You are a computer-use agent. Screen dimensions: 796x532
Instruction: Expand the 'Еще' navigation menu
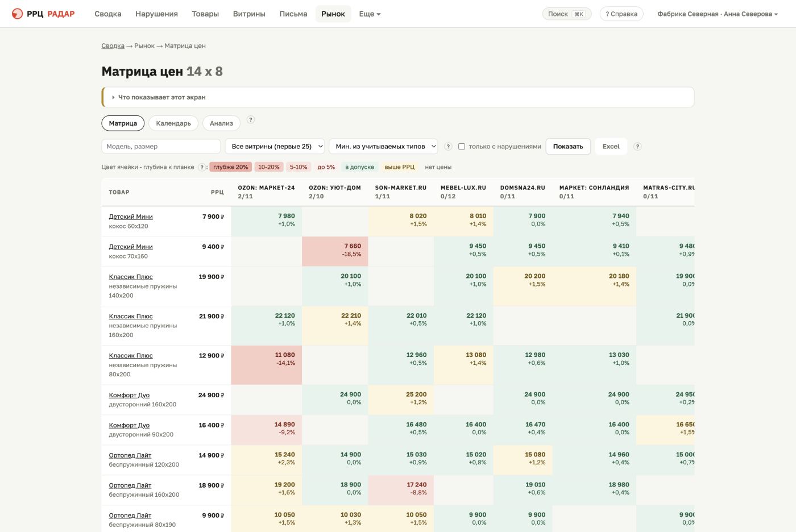pos(370,14)
